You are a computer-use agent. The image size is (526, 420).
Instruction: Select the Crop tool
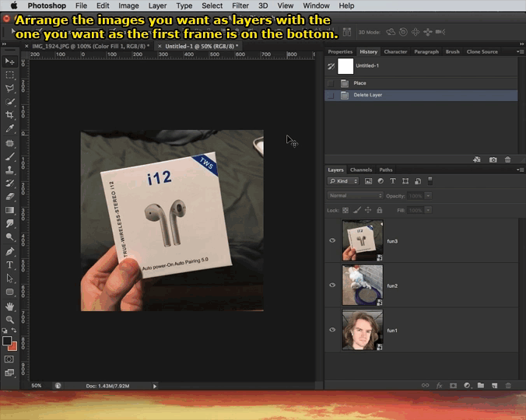click(9, 115)
